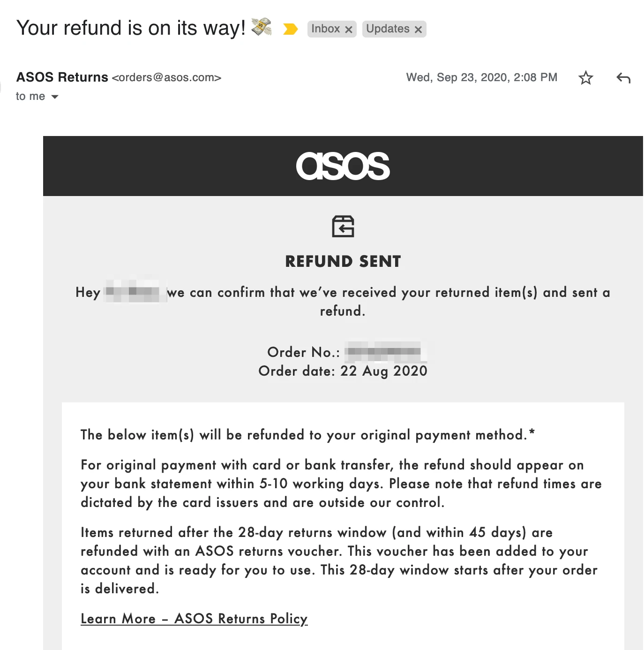Screen dimensions: 644x650
Task: Click the email timestamp Wed, Sep 23, 2020
Action: (x=481, y=77)
